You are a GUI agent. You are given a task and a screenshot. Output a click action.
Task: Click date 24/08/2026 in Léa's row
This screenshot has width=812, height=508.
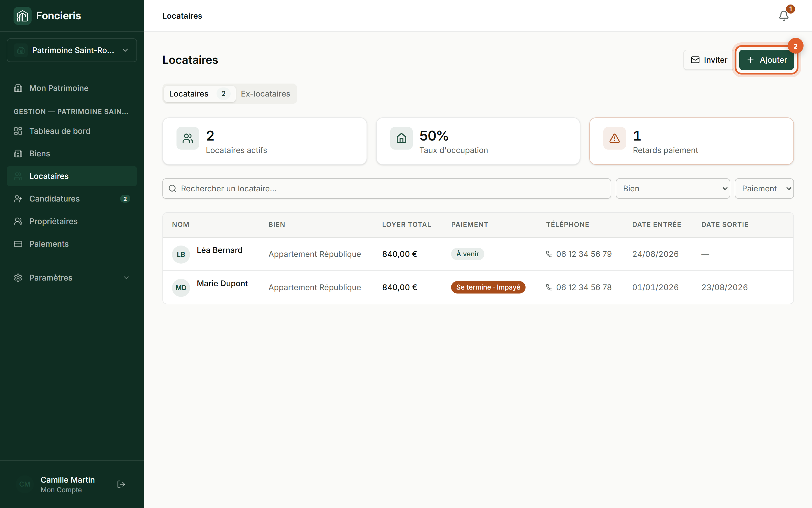click(x=655, y=254)
